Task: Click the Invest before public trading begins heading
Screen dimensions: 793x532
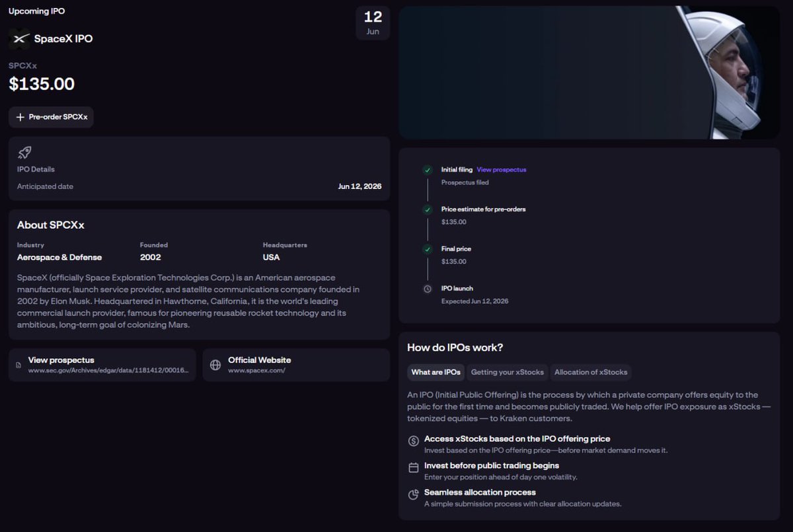Action: [492, 465]
